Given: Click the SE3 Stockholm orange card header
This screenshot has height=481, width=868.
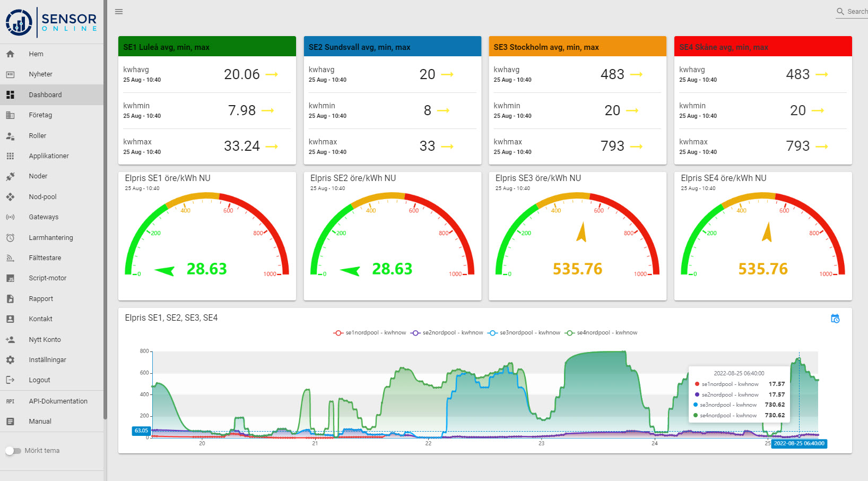Looking at the screenshot, I should [x=577, y=47].
